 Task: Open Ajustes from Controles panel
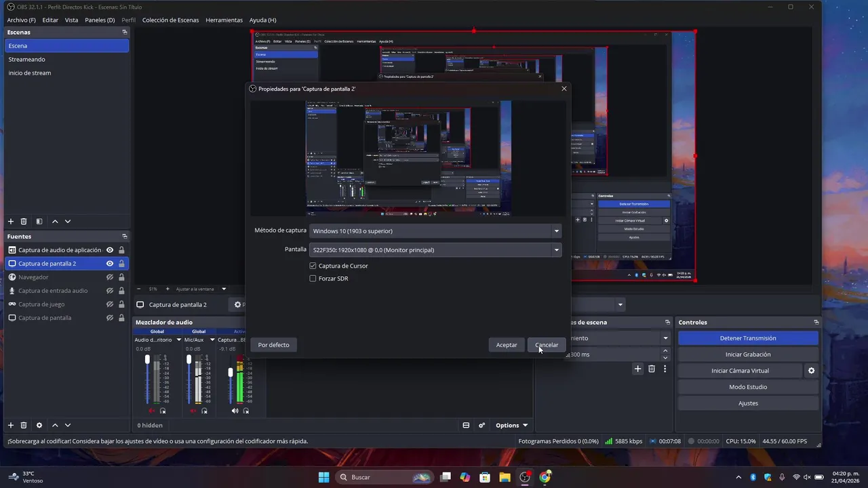pos(748,403)
